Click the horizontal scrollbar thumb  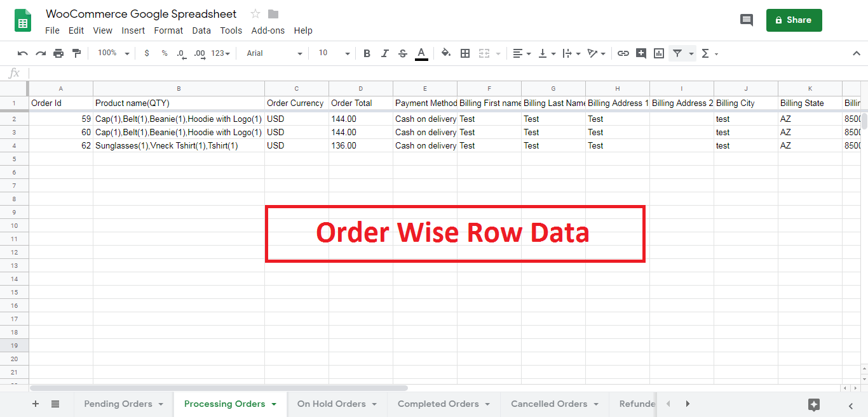219,387
